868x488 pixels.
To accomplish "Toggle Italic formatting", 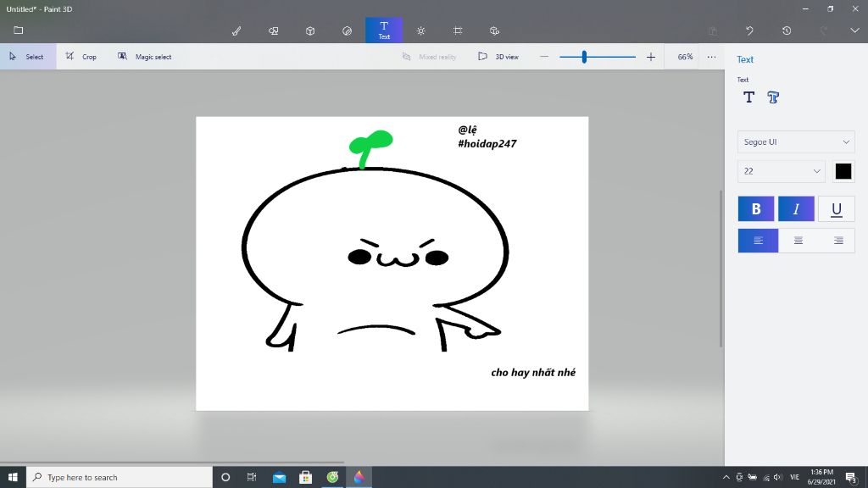I will pos(796,208).
